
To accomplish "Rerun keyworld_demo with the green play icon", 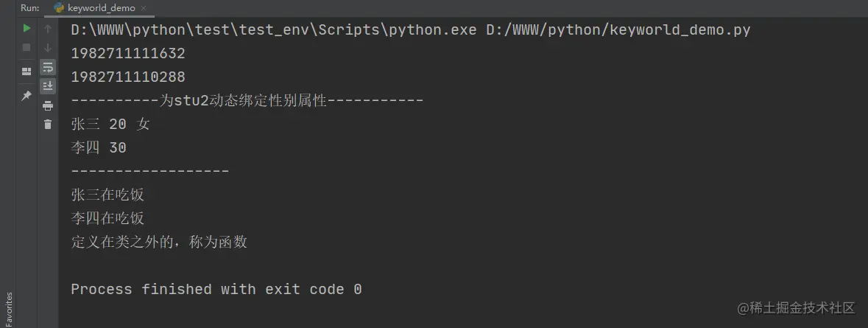I will coord(26,28).
